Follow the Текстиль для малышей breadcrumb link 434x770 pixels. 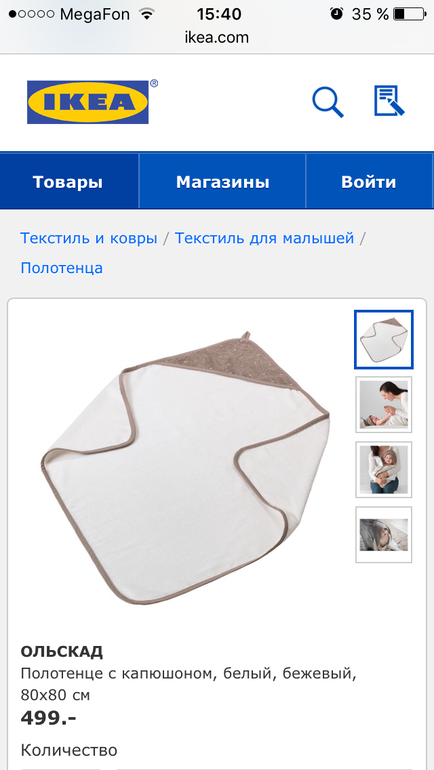click(x=264, y=239)
